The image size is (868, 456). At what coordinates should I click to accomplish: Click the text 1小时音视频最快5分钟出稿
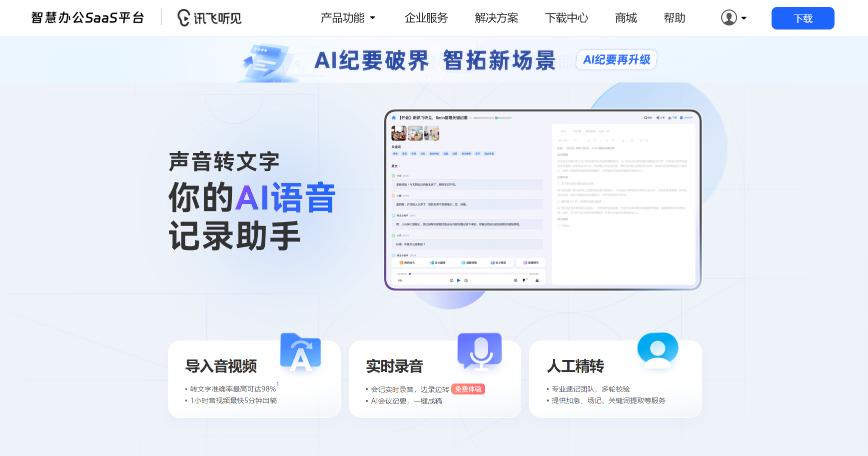pyautogui.click(x=233, y=400)
